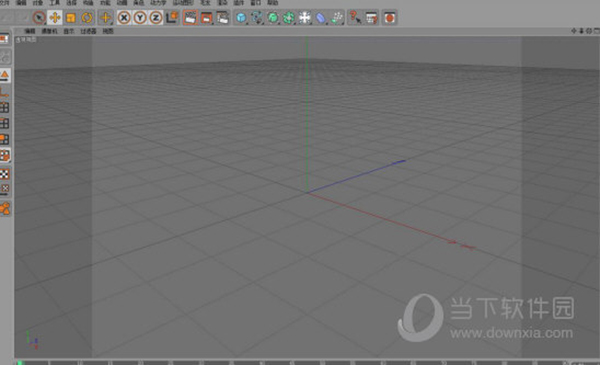Screen dimensions: 600x365
Task: Activate the Move tool
Action: click(55, 18)
